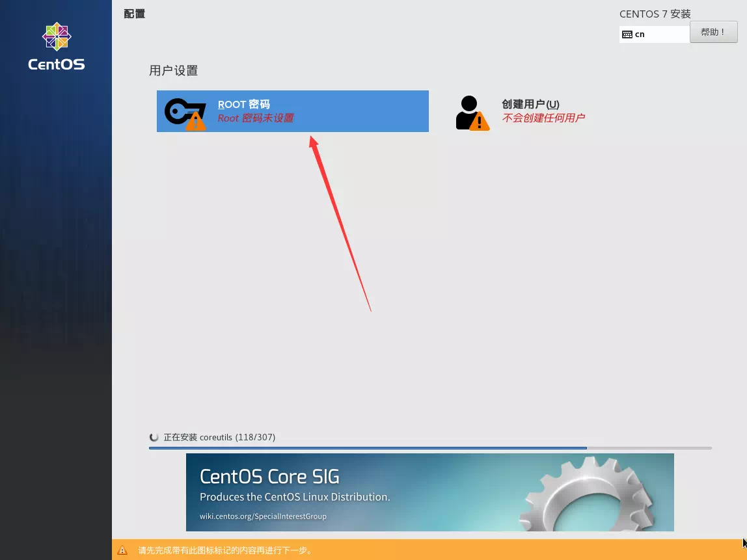Click the keyboard icon beside cn

click(x=627, y=34)
